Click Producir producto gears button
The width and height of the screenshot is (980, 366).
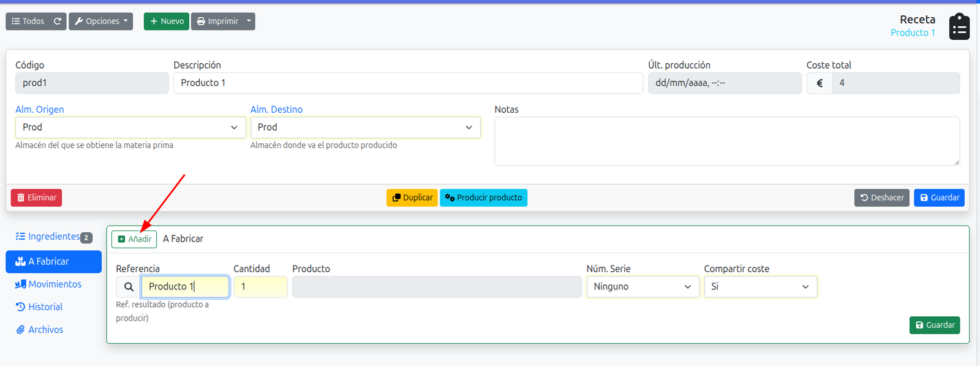pos(483,197)
